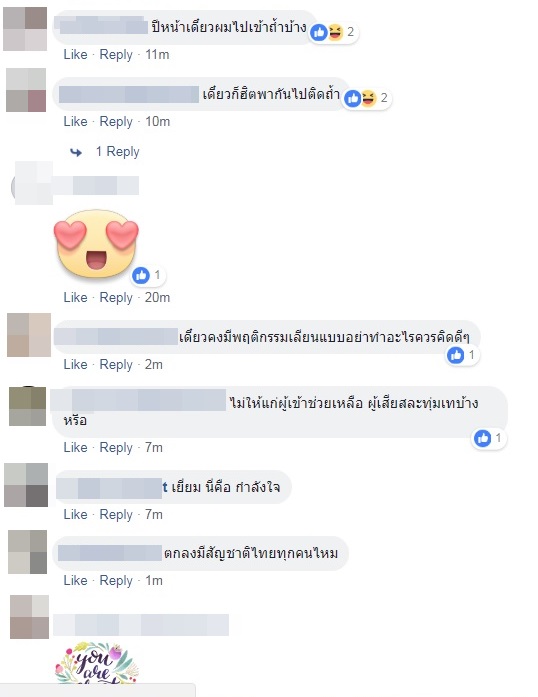The height and width of the screenshot is (697, 538).
Task: Reply to the 7m comment ending in กำลังใจ
Action: 116,514
